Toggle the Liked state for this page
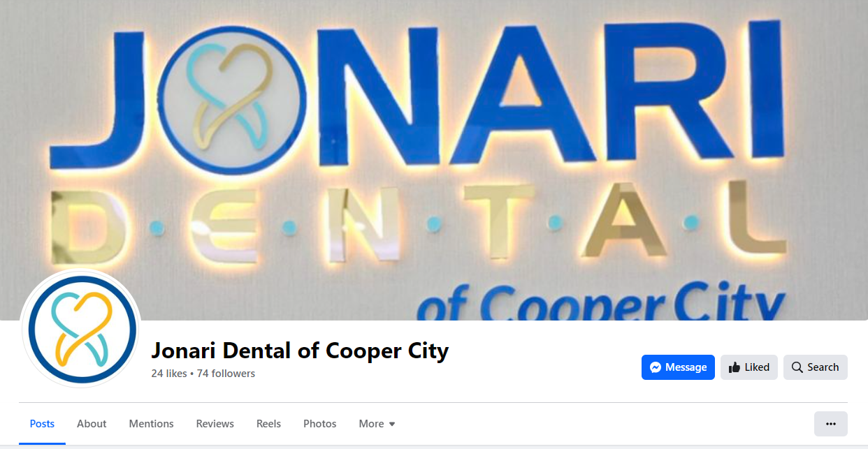The width and height of the screenshot is (868, 449). coord(749,367)
